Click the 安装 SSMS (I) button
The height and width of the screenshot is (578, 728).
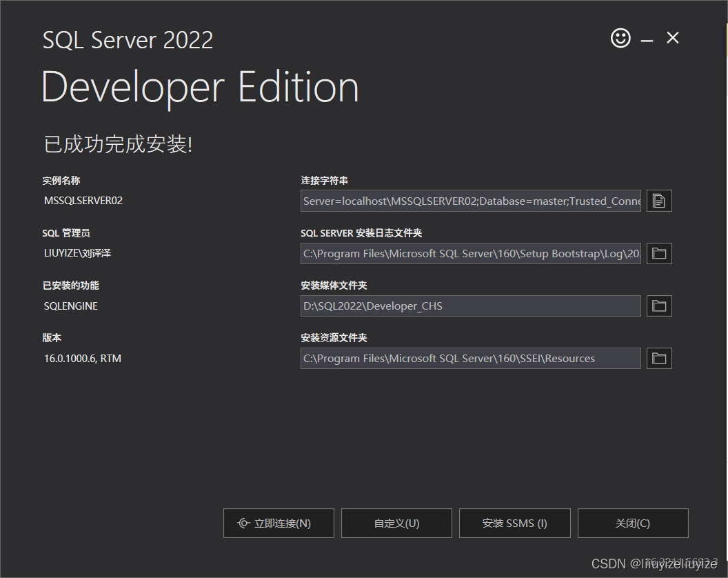[515, 524]
